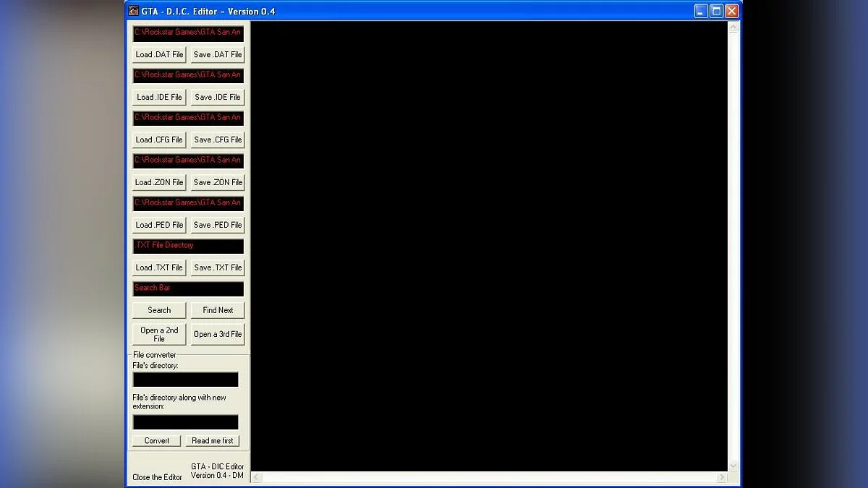Load a .CFG file
Image resolution: width=868 pixels, height=488 pixels.
(159, 140)
